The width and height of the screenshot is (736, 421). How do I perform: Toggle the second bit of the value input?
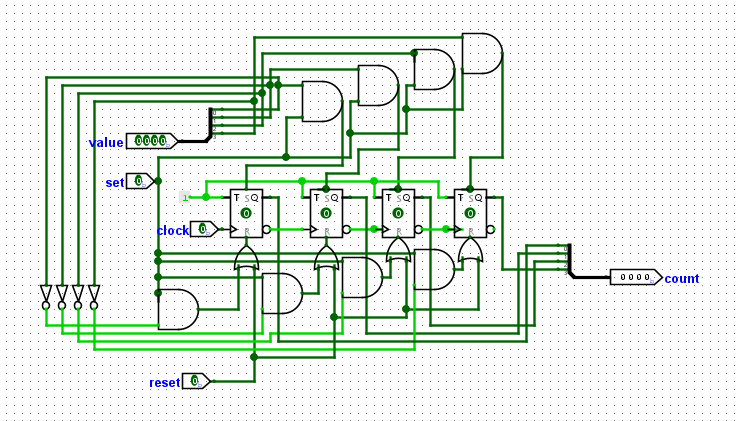coord(146,140)
